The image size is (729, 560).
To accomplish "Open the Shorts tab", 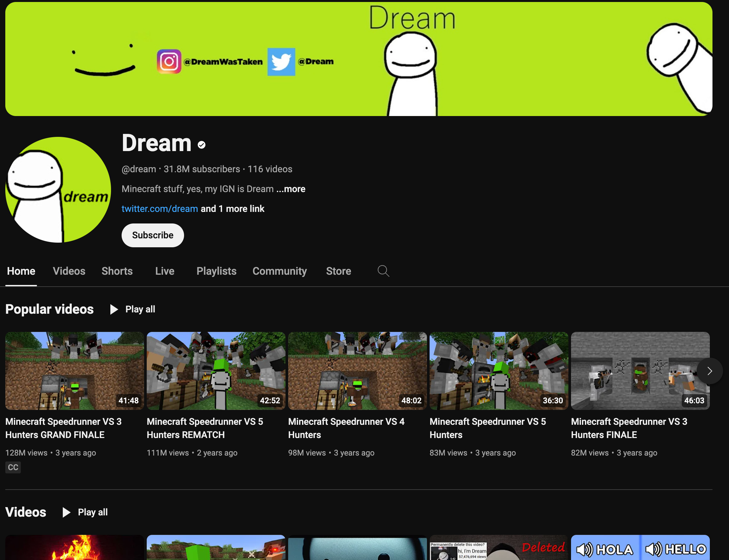I will click(x=117, y=271).
